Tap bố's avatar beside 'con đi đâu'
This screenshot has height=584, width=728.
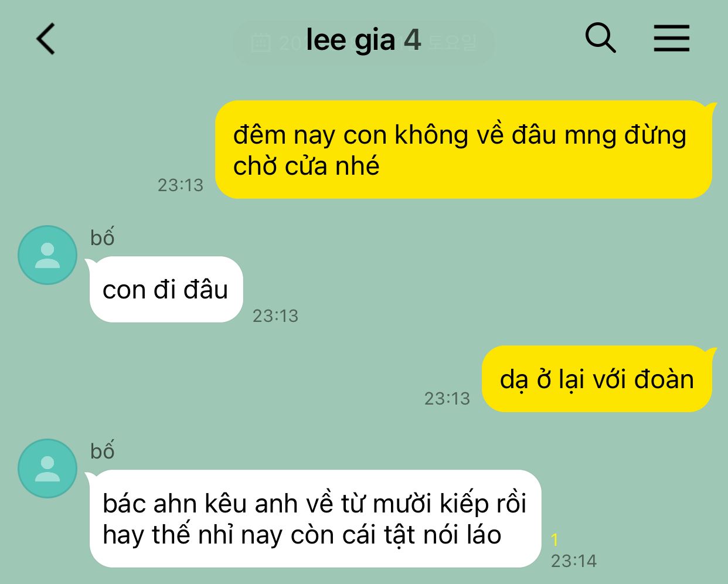(x=47, y=255)
